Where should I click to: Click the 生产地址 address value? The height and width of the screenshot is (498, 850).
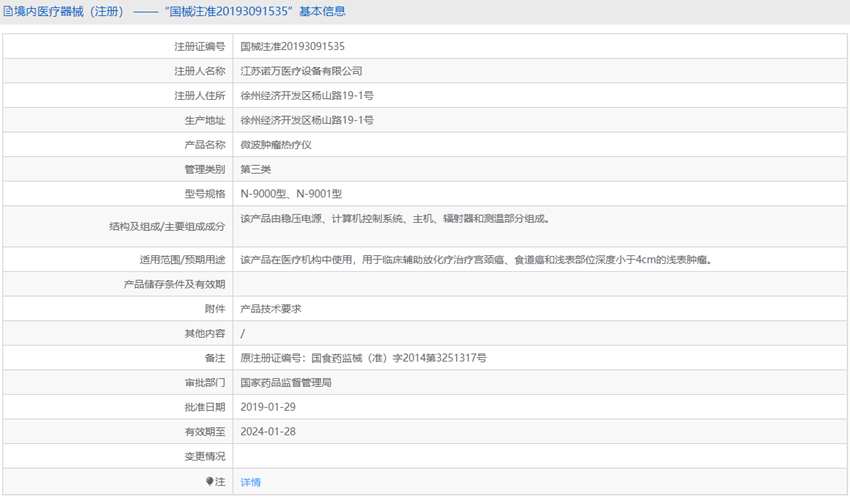(x=307, y=120)
